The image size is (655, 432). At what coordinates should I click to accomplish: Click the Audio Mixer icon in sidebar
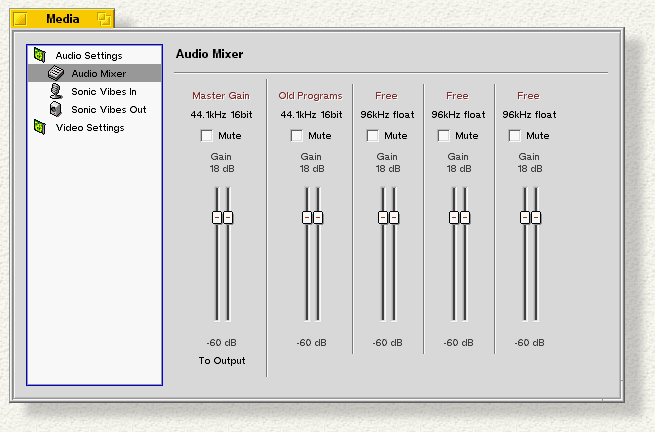(57, 73)
